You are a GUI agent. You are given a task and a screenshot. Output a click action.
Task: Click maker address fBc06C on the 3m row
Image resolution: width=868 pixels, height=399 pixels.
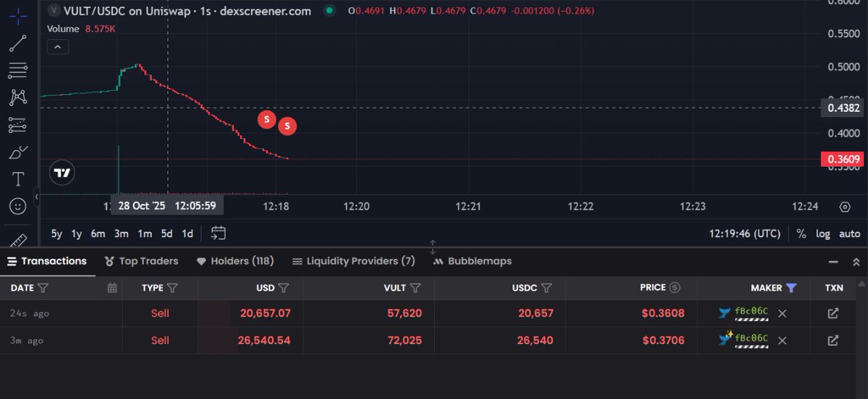(x=752, y=339)
